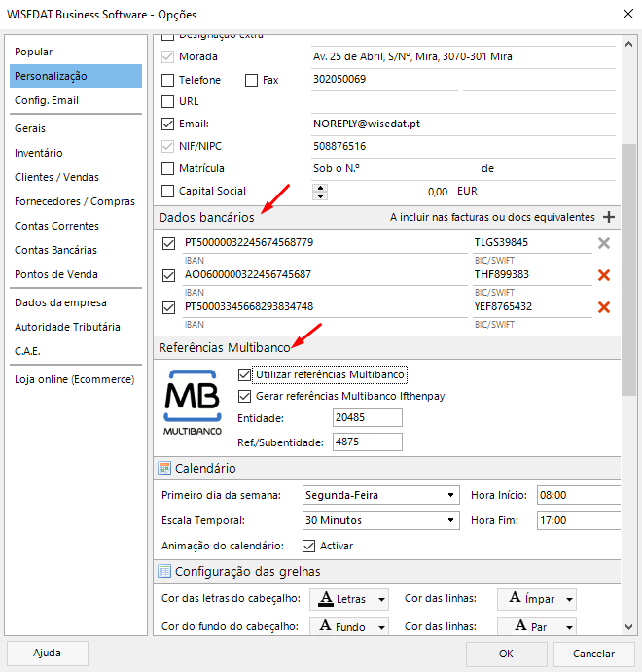642x672 pixels.
Task: Click the Entidade input field
Action: tap(367, 417)
